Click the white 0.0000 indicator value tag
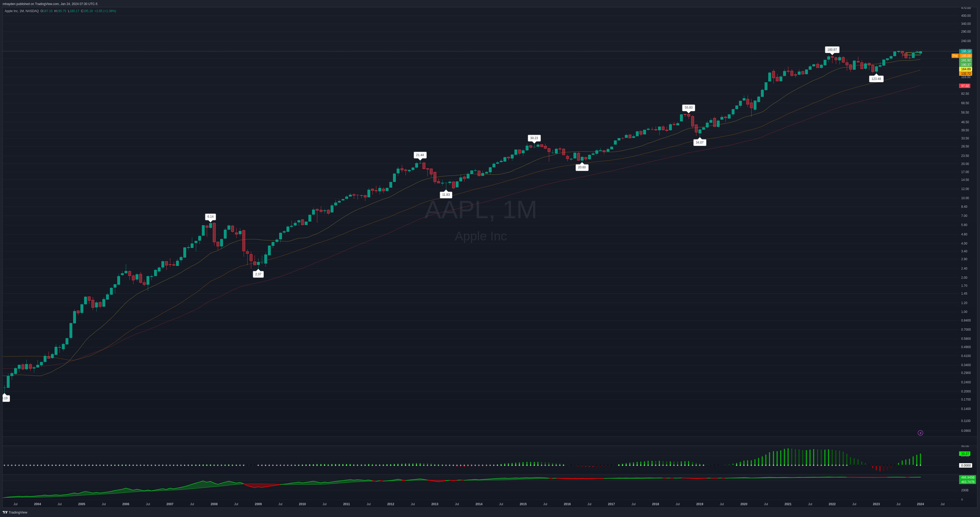Screen dimensions: 980x517 coord(965,466)
